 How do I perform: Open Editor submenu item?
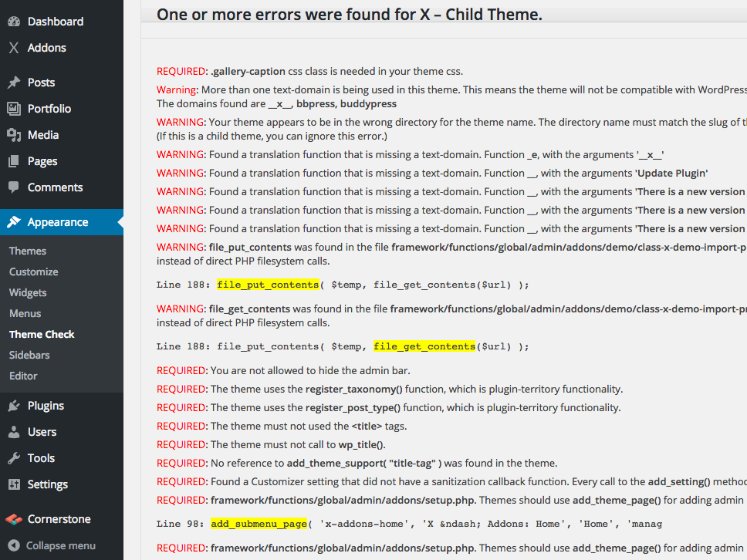[x=23, y=376]
